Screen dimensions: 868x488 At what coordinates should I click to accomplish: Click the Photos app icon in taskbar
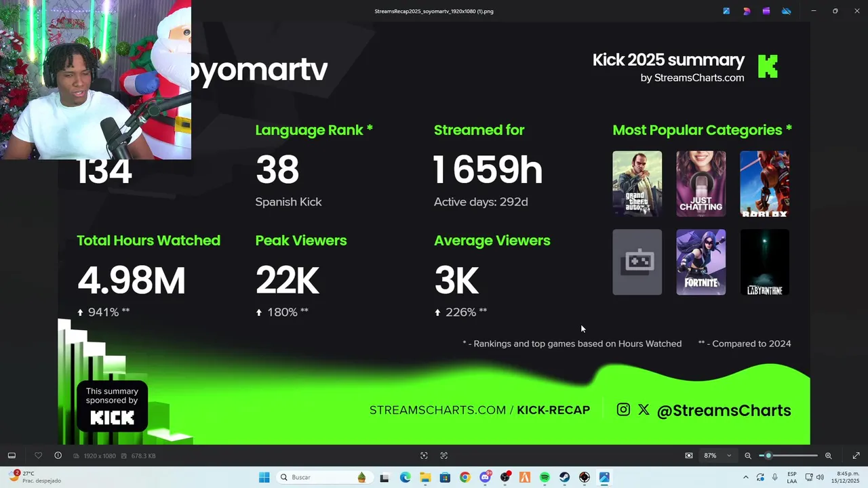[604, 477]
